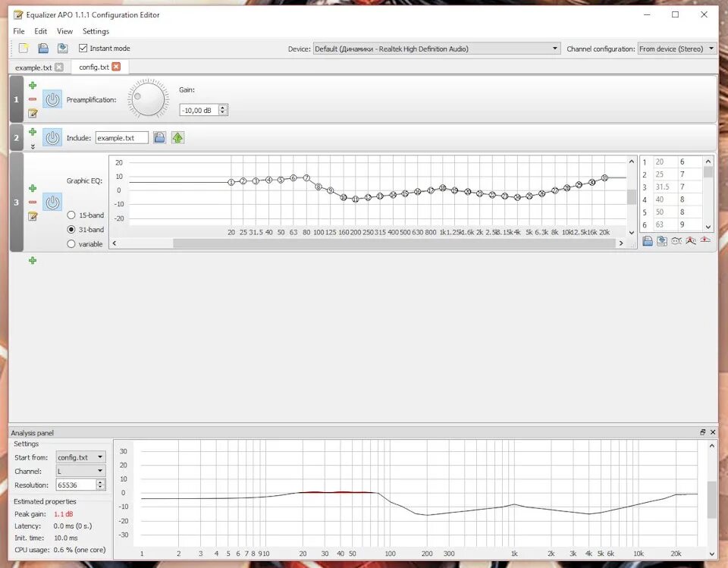Click the analysis graph vertical scrollbar
This screenshot has height=568, width=728.
(x=712, y=500)
